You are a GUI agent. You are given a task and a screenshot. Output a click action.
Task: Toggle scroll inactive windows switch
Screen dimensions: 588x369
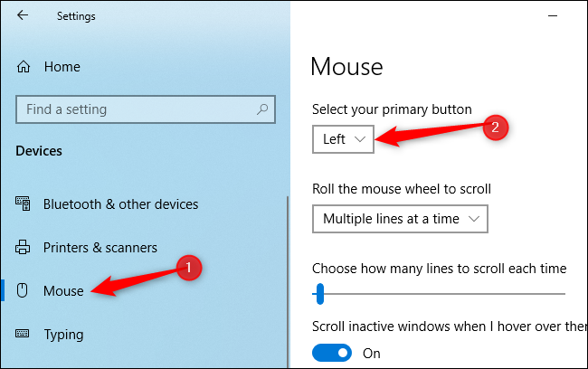[331, 353]
